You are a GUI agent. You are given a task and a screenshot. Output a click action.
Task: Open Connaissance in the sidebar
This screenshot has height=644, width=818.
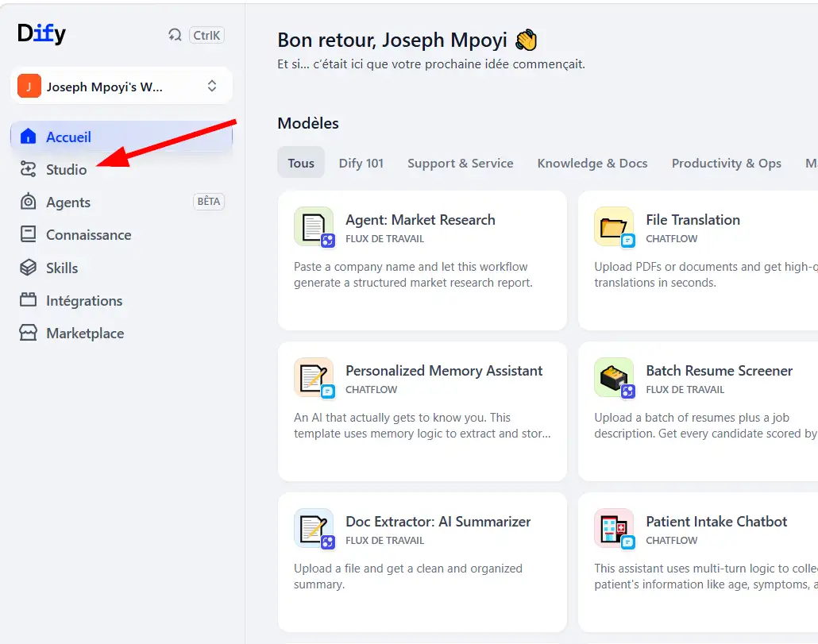[x=121, y=235]
